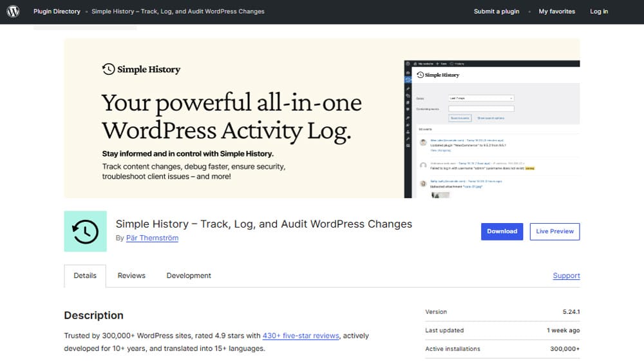
Task: Switch to the Development tab
Action: click(x=189, y=275)
